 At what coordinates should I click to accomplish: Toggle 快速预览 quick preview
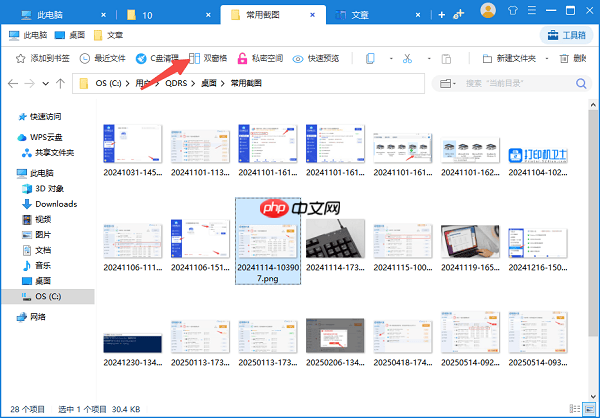coord(316,59)
